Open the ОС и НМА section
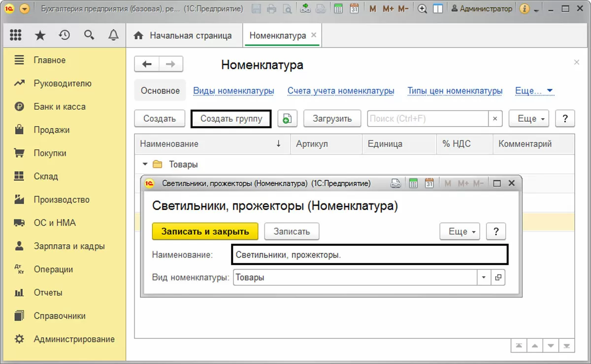Viewport: 591px width, 364px height. [55, 223]
